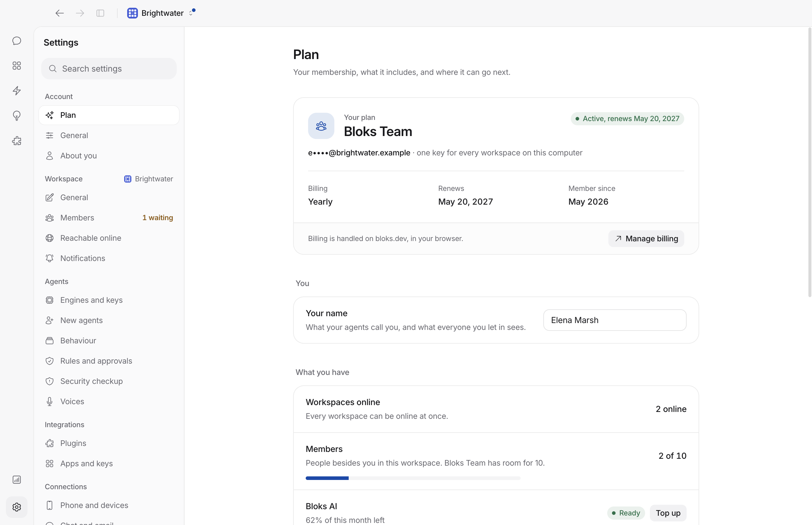
Task: Open Voices settings
Action: (x=109, y=402)
